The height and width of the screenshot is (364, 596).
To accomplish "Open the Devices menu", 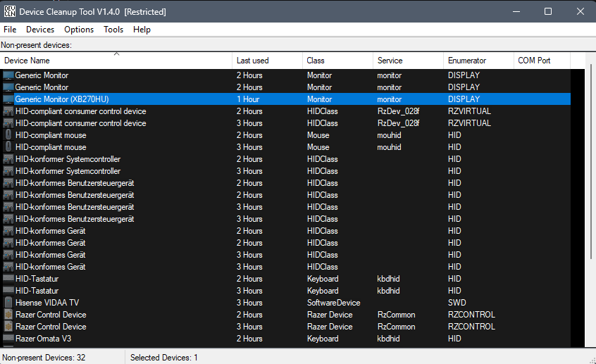I will 40,30.
